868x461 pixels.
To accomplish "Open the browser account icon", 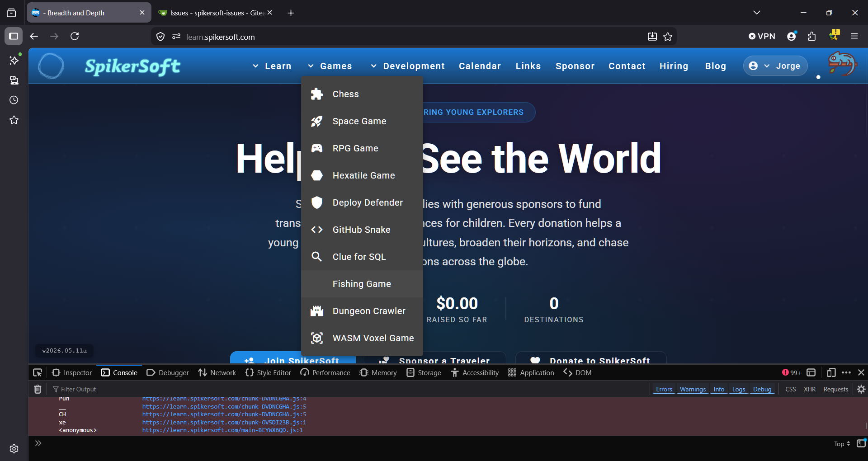I will pyautogui.click(x=792, y=36).
